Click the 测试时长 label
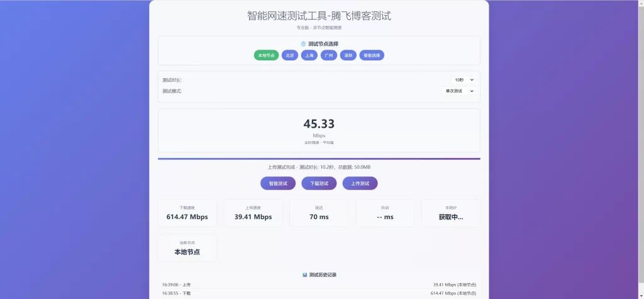The image size is (644, 299). point(172,80)
